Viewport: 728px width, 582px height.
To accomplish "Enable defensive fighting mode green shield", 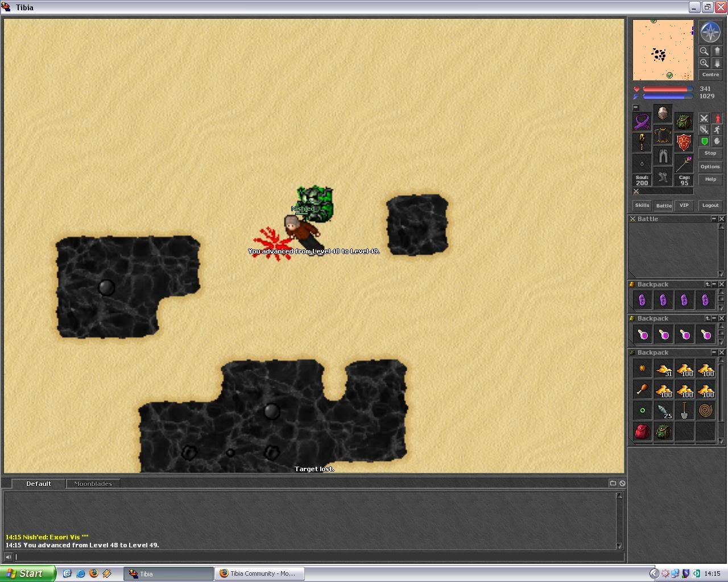I will (704, 141).
